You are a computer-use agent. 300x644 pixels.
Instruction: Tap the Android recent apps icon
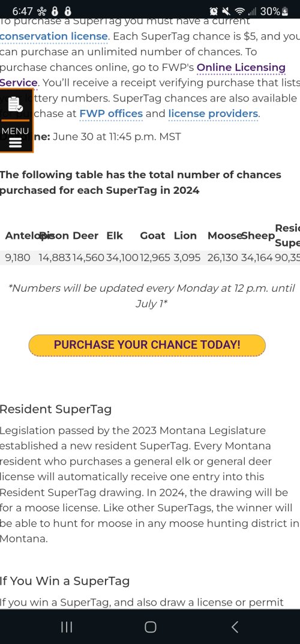(x=67, y=627)
